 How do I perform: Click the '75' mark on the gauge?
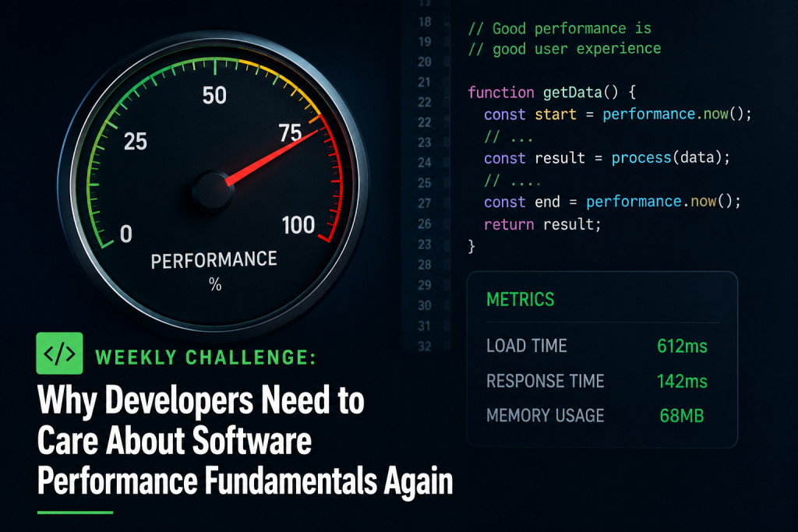[x=291, y=132]
